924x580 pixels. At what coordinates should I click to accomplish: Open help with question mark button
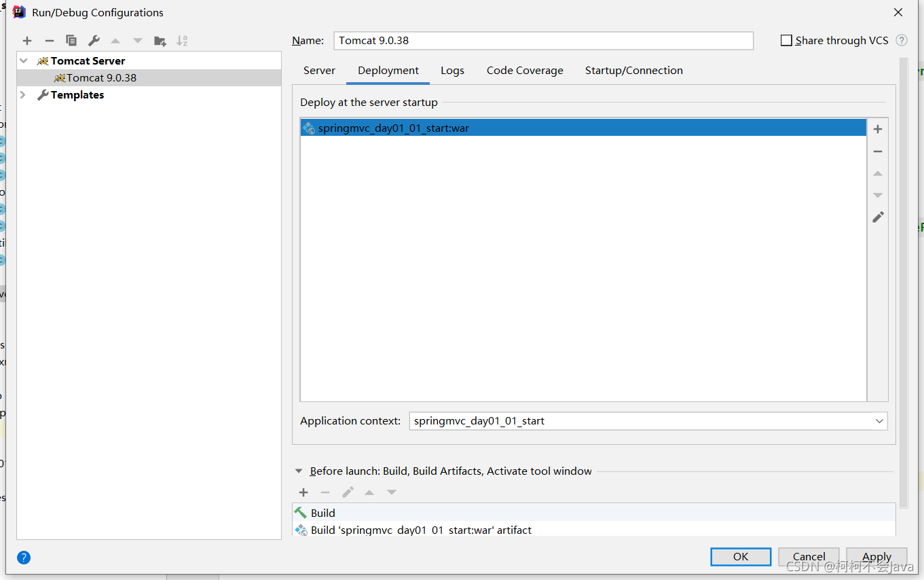pyautogui.click(x=24, y=558)
